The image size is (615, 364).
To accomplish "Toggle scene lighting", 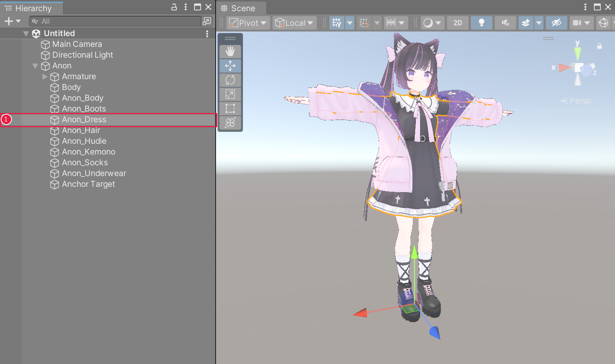I will pyautogui.click(x=481, y=23).
